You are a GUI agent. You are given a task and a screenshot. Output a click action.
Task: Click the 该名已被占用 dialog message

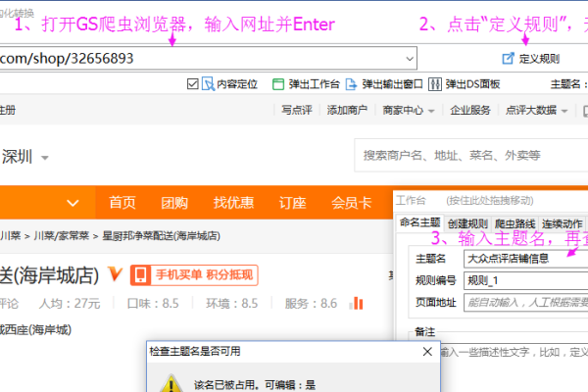click(255, 385)
